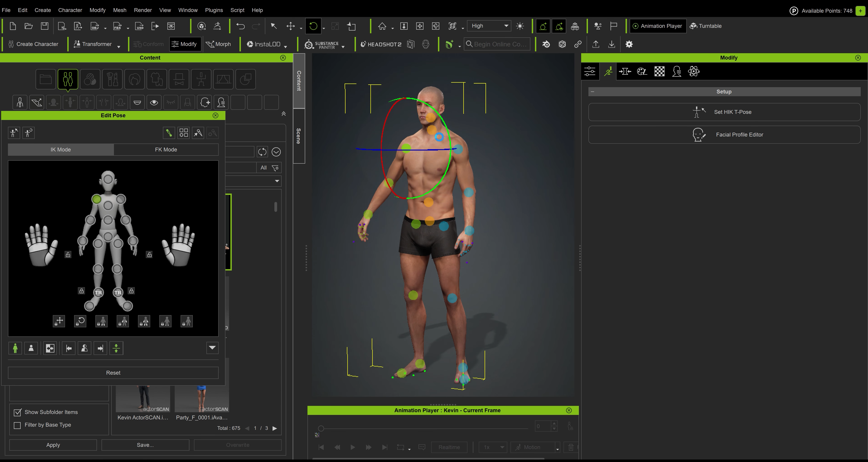Open the High quality dropdown

(489, 26)
